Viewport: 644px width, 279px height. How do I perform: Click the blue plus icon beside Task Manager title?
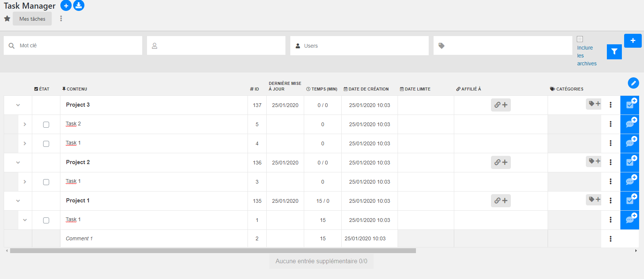tap(66, 6)
